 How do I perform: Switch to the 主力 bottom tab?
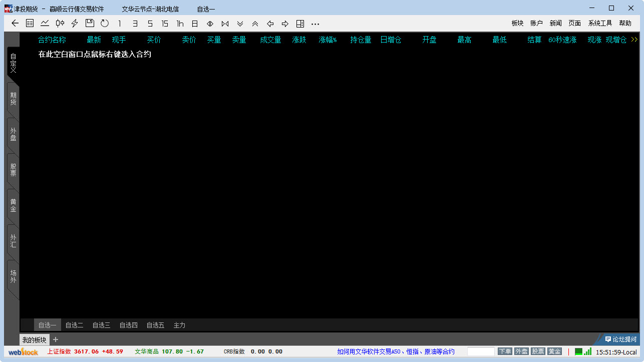179,325
